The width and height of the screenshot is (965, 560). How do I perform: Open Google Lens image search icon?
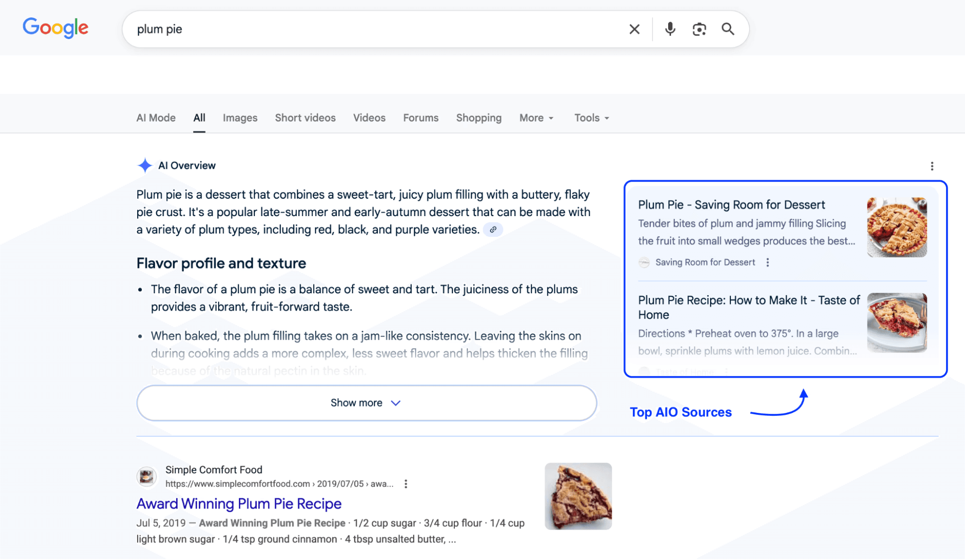click(699, 29)
